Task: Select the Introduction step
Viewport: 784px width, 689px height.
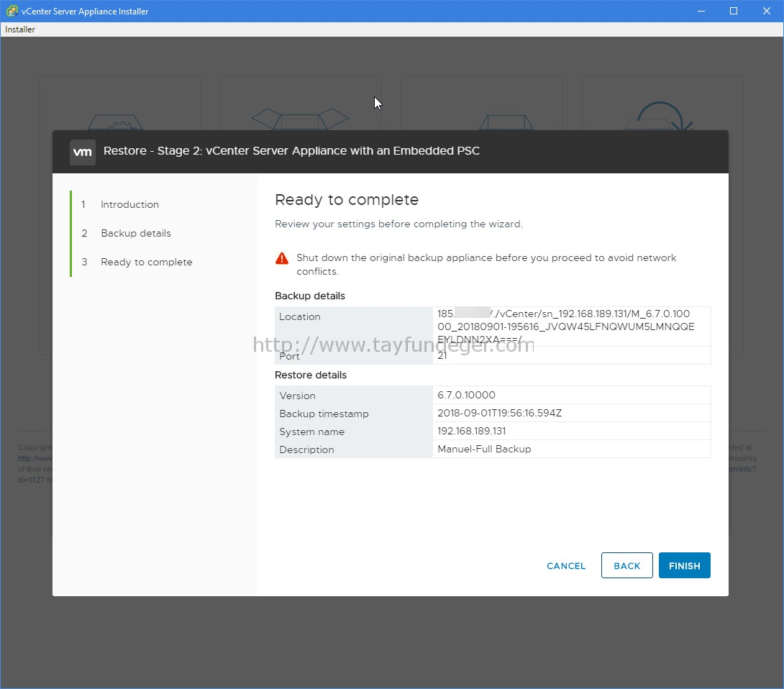Action: tap(129, 204)
